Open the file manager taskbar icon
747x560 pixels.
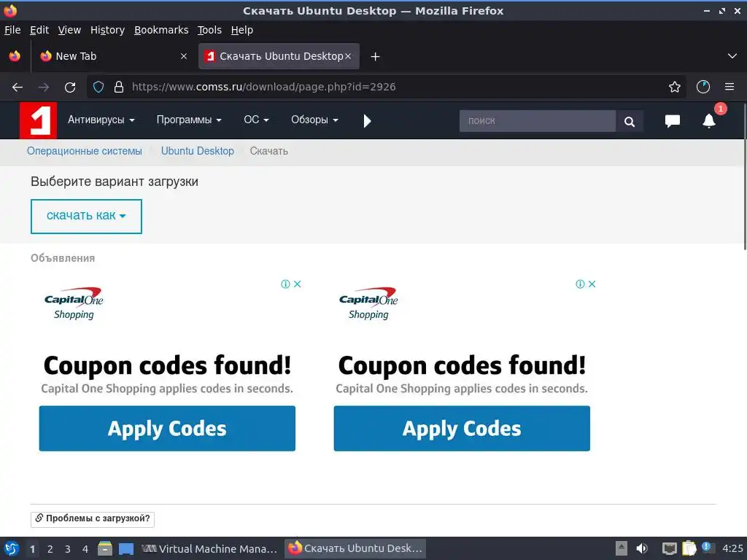pyautogui.click(x=105, y=548)
